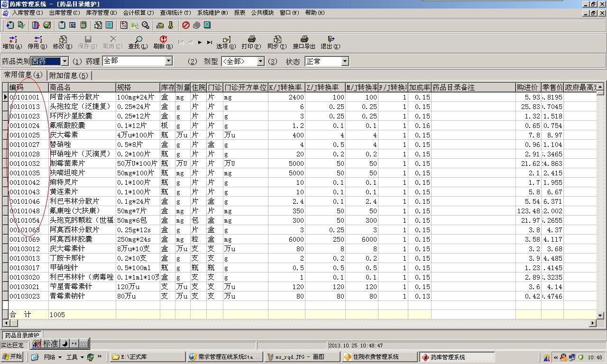Open the Windows 开始 Start button
Viewport: 607px width, 364px height.
(13, 357)
